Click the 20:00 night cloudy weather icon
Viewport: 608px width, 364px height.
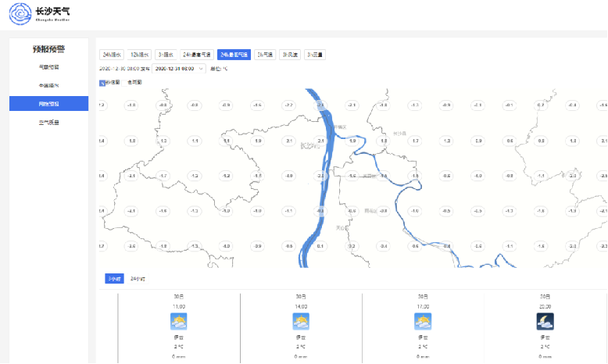click(545, 321)
